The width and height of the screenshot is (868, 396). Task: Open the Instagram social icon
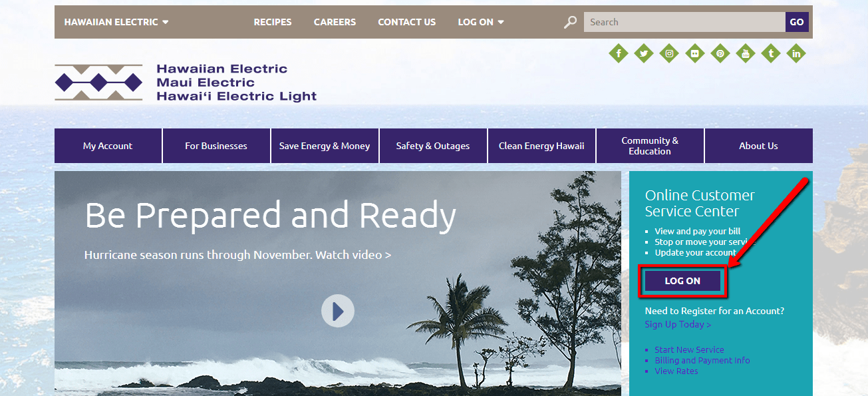[x=669, y=53]
